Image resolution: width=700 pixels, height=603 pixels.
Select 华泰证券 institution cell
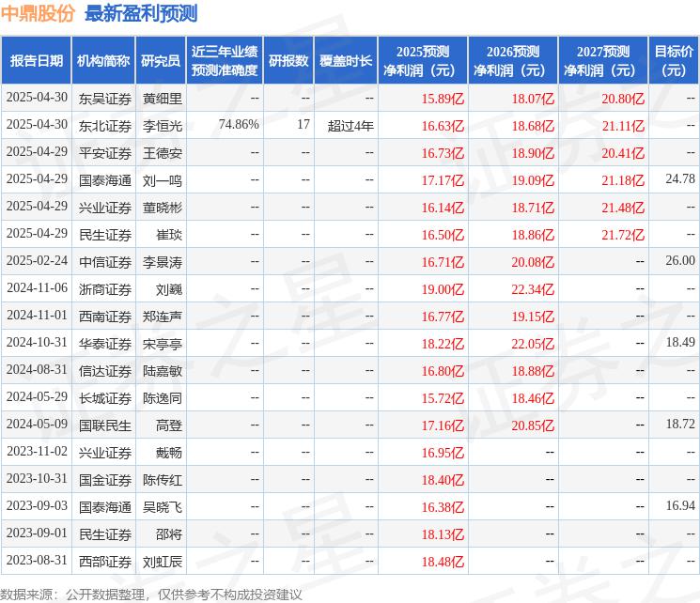tap(105, 344)
